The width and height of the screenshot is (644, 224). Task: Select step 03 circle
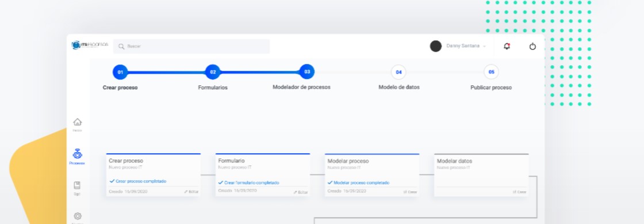pyautogui.click(x=307, y=71)
